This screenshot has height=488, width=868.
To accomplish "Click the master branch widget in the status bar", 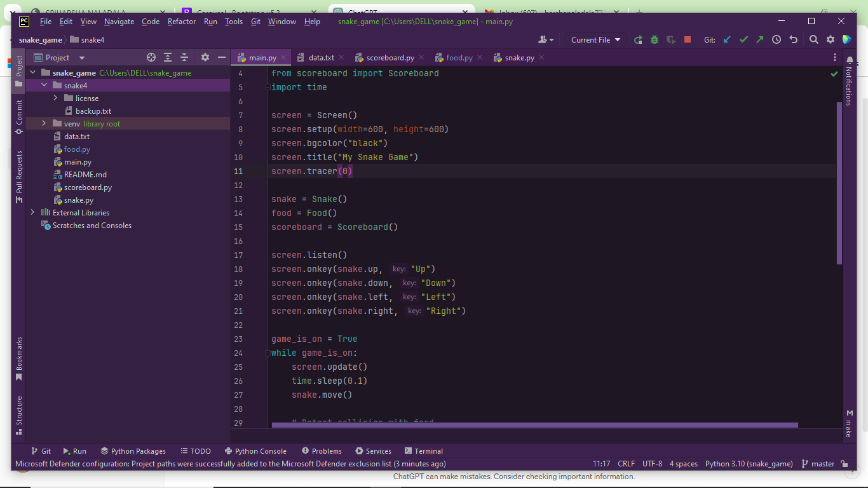I will tap(818, 464).
